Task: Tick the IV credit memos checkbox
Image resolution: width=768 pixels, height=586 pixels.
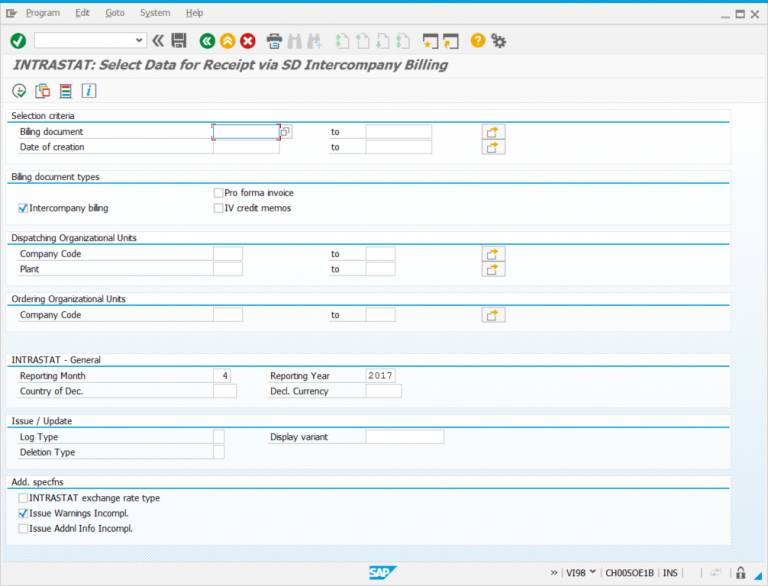Action: click(218, 208)
